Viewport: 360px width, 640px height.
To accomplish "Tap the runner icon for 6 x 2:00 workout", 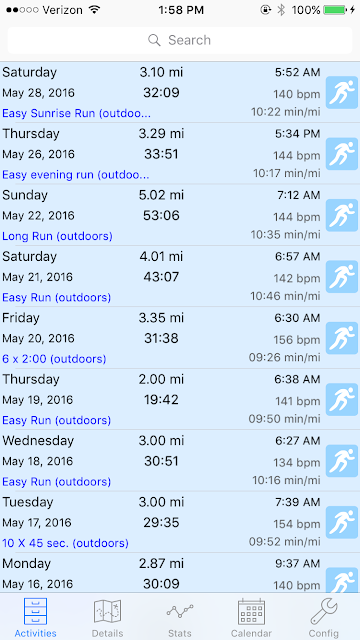I will tap(342, 338).
